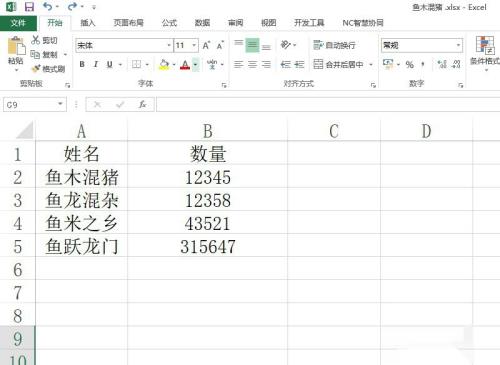Open clipboard group dialog launcher
This screenshot has height=365, width=500.
point(67,85)
